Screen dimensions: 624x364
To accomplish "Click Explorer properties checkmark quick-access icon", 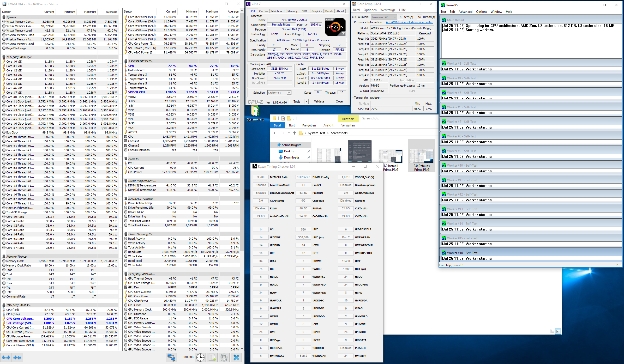I will pyautogui.click(x=283, y=118).
